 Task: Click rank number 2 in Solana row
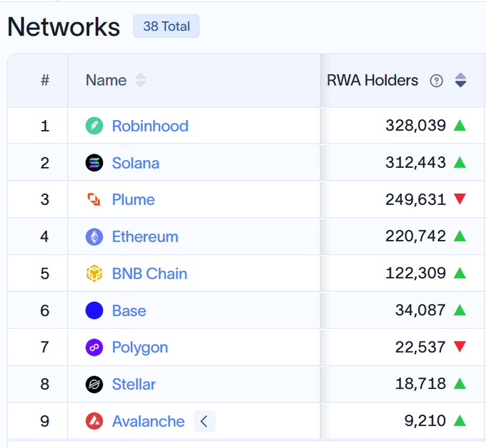45,163
